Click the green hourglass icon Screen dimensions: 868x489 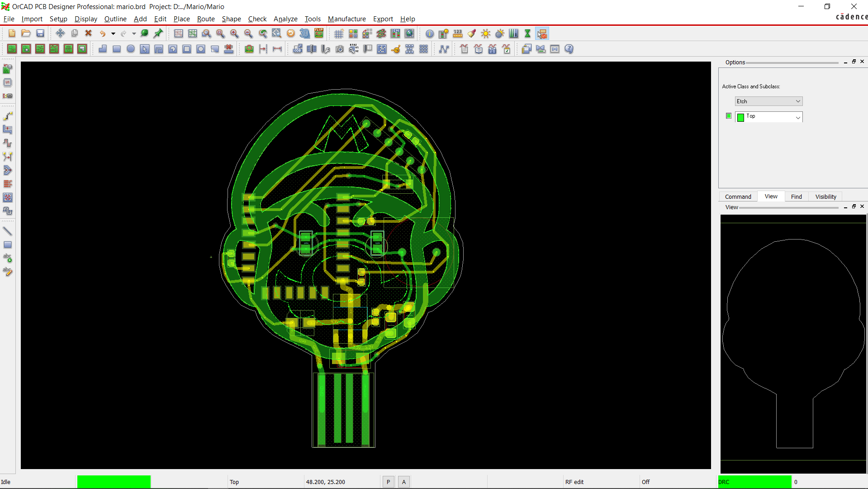click(527, 34)
